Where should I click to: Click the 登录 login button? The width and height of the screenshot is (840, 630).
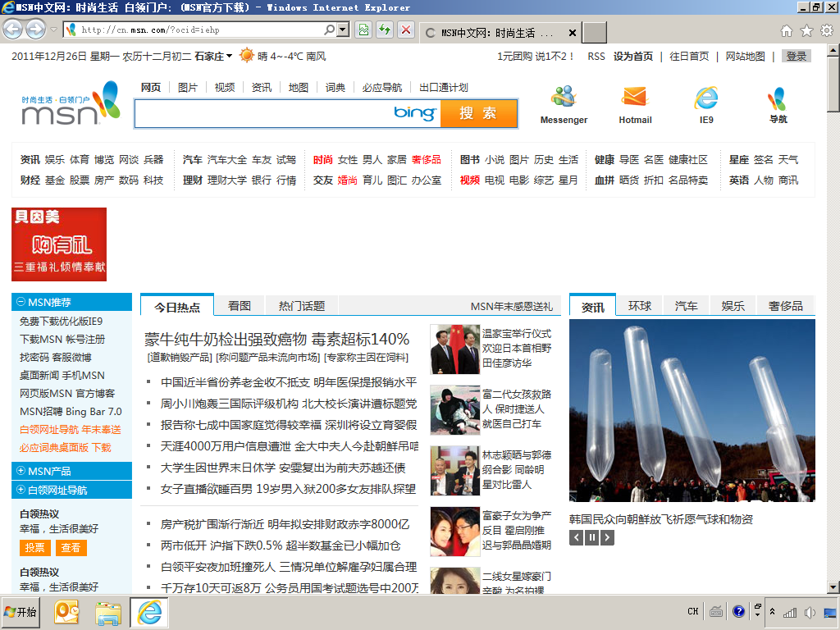pyautogui.click(x=797, y=57)
